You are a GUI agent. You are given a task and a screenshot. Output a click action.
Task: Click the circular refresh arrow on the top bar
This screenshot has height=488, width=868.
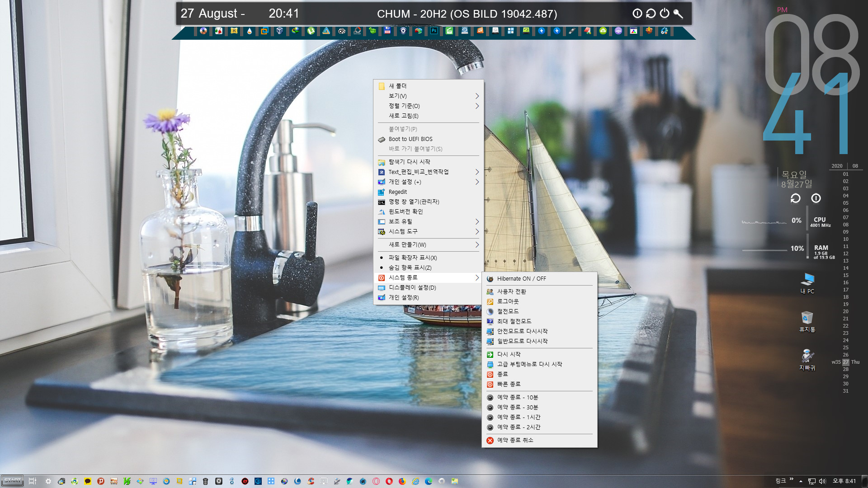pos(651,14)
